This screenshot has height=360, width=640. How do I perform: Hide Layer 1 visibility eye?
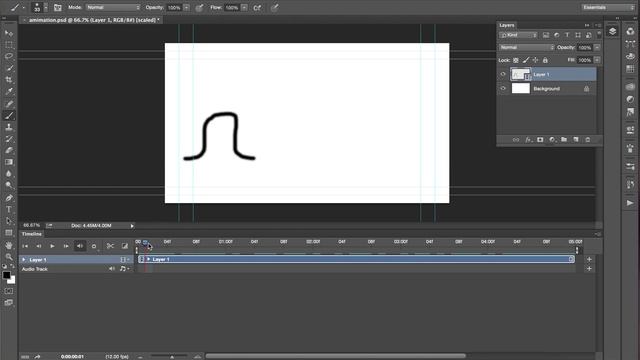tap(503, 74)
